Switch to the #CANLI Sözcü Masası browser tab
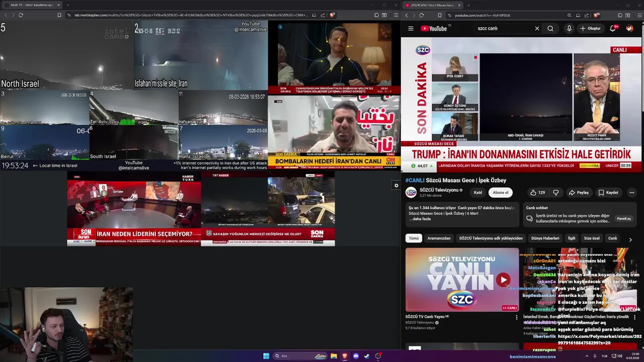 point(432,5)
